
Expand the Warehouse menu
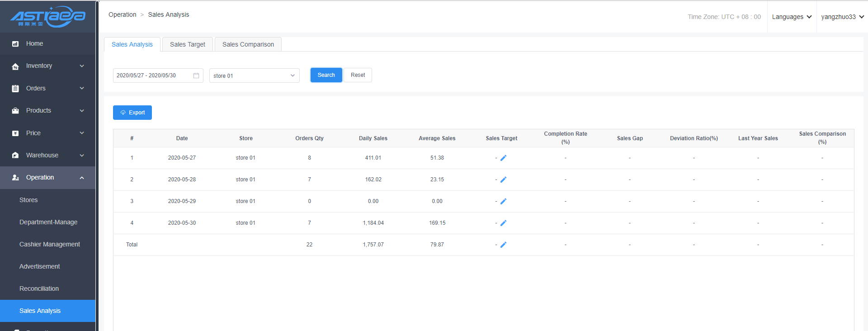tap(47, 155)
